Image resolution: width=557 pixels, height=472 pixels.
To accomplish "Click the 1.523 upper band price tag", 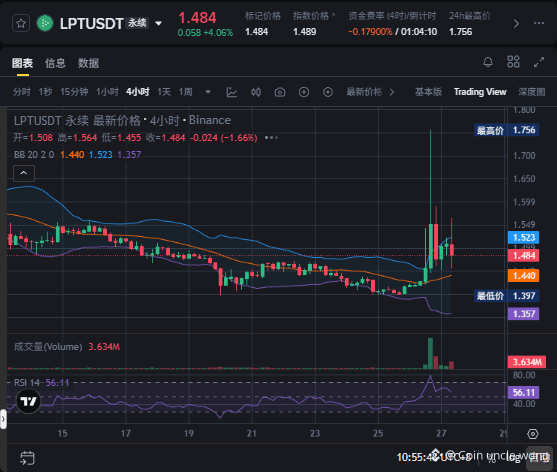I will tap(524, 237).
